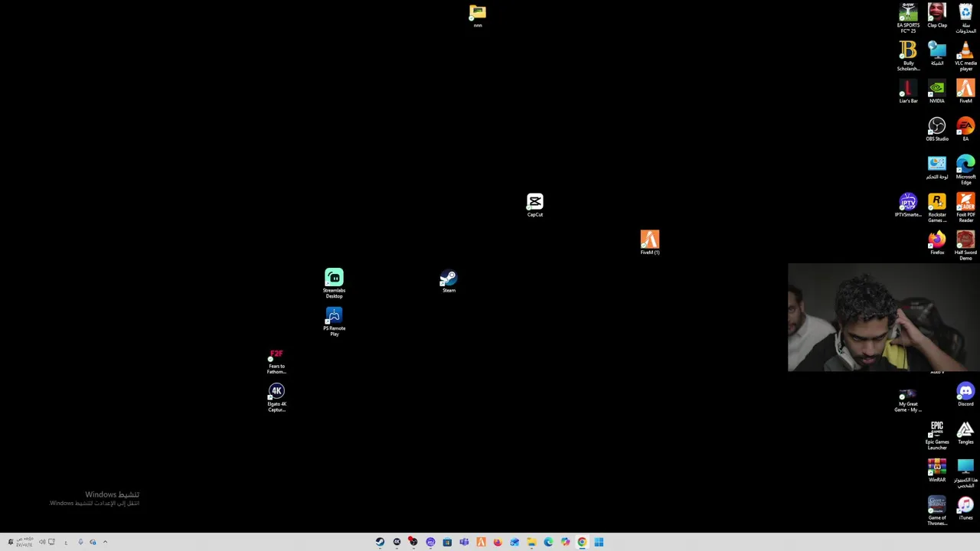Screen dimensions: 980x551
Task: Open the FiveM (1) desktop shortcut
Action: click(x=649, y=243)
